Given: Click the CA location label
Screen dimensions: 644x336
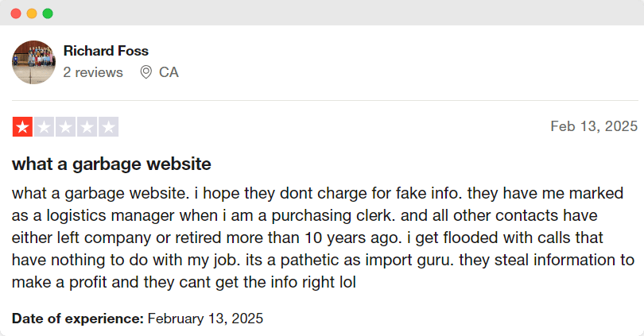Looking at the screenshot, I should 169,72.
